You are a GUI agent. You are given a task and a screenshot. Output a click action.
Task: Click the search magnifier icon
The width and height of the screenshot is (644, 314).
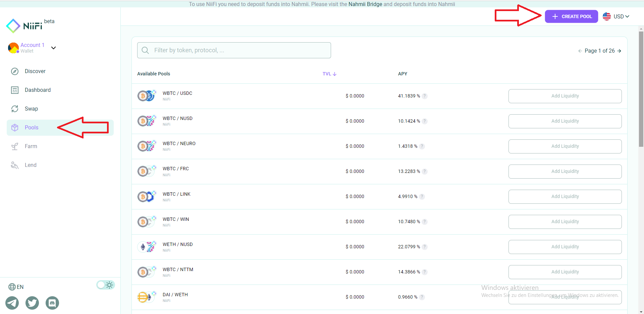(x=145, y=50)
